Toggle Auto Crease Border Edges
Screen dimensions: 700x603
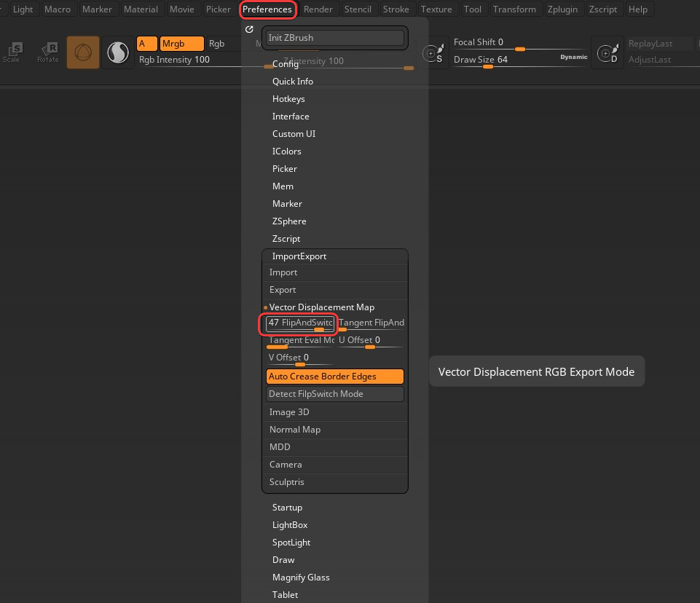(x=335, y=377)
